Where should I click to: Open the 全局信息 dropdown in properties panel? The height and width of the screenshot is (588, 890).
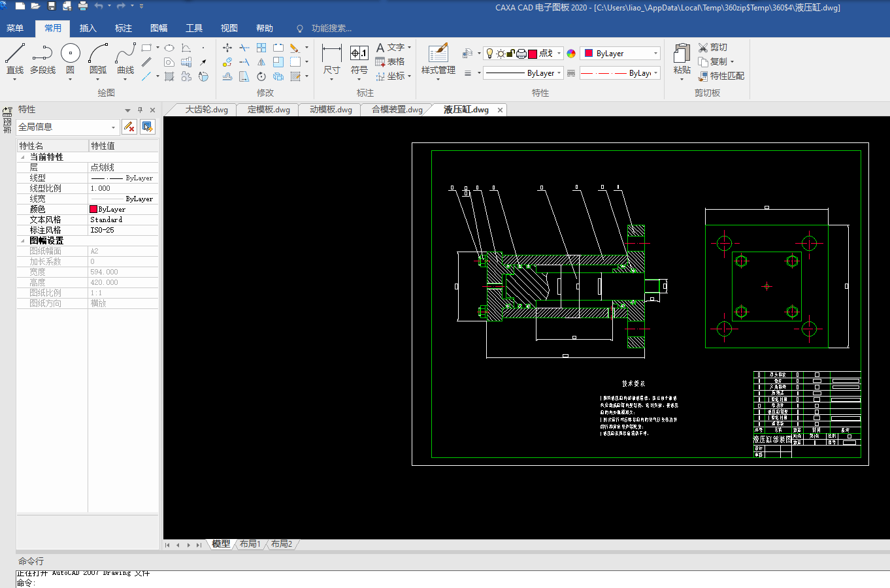[x=113, y=127]
